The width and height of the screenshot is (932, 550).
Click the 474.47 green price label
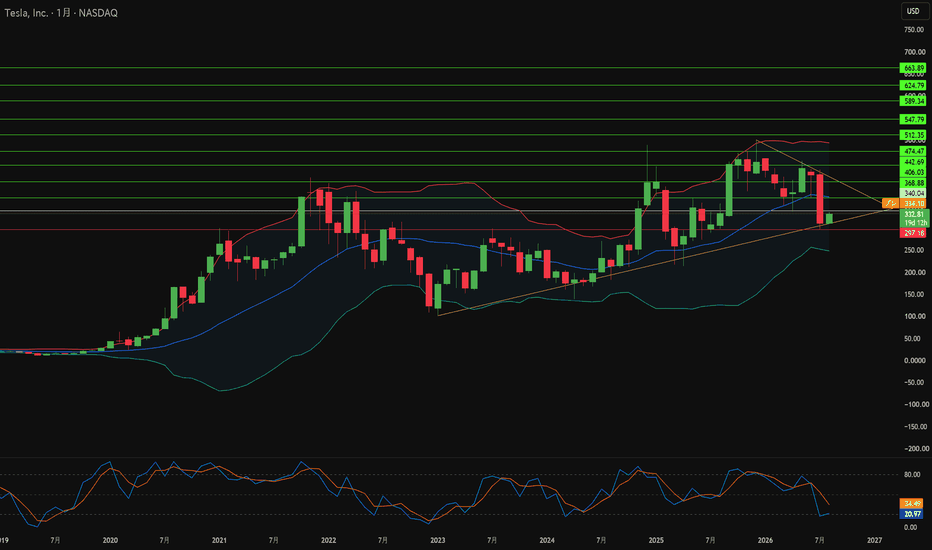[914, 152]
